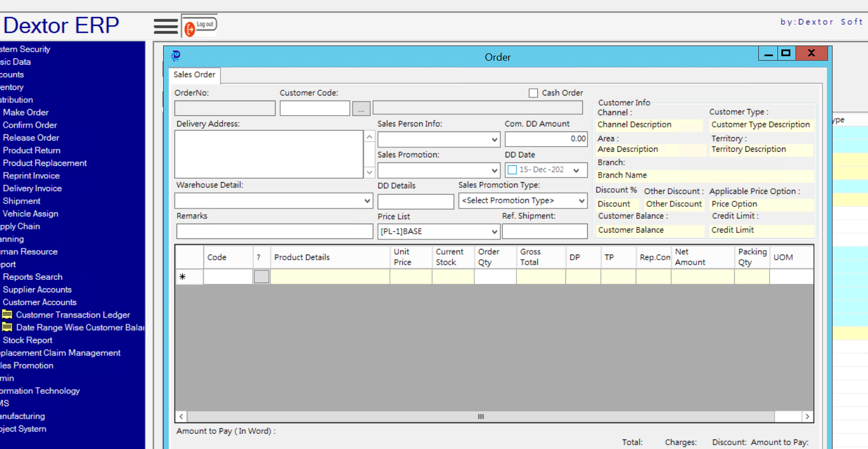
Task: Click the Code cell in new row
Action: 228,276
